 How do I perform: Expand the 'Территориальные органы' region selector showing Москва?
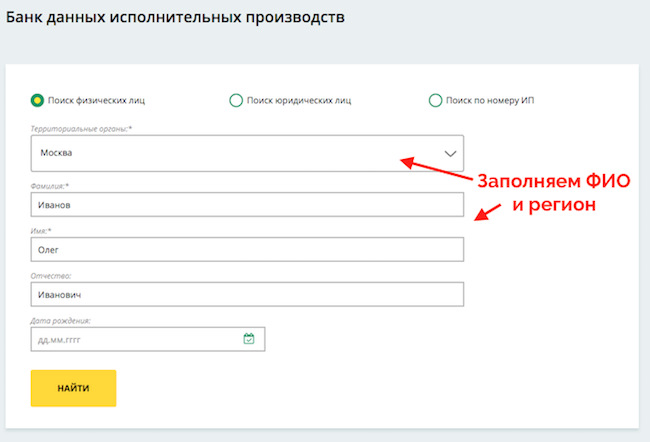coord(247,153)
